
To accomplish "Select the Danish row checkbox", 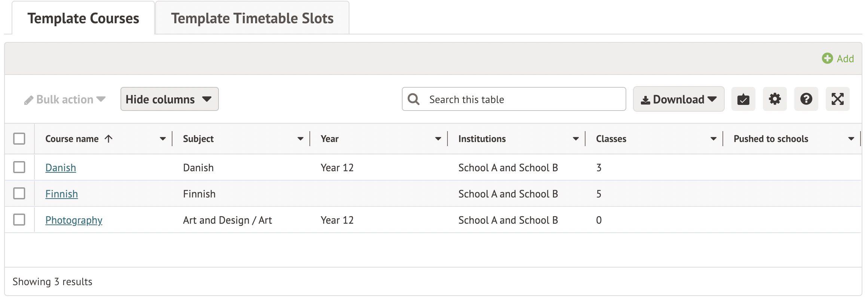I will click(x=19, y=167).
